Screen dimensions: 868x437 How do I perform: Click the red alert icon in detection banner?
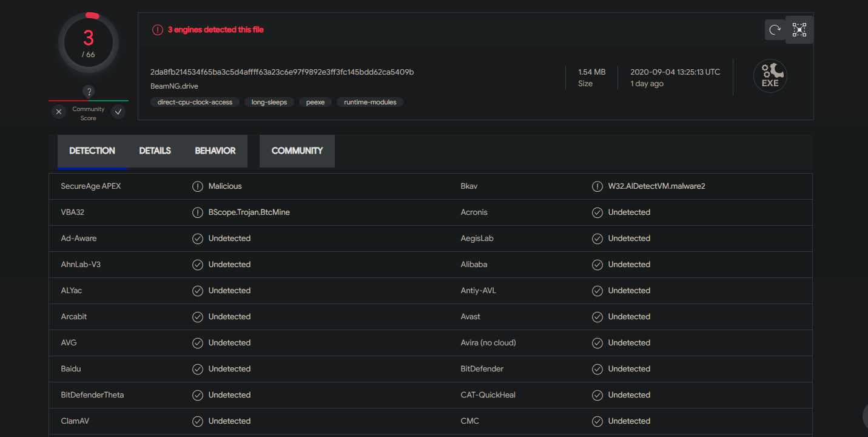point(158,30)
